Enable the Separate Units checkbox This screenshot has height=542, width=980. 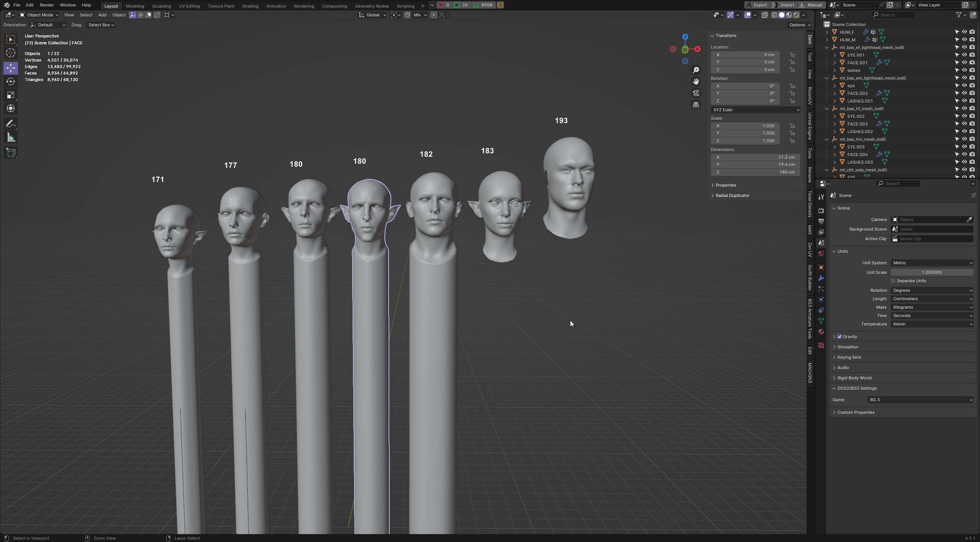point(893,281)
